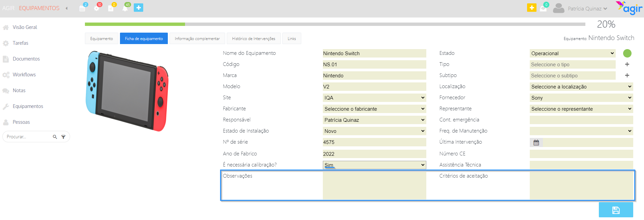Open the Fabricante dropdown
This screenshot has width=644, height=220.
(x=374, y=109)
